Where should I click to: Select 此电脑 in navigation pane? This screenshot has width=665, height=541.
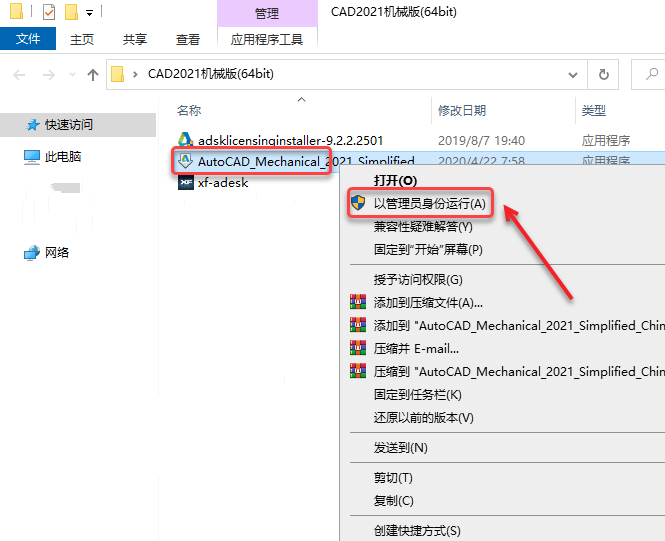(x=63, y=157)
